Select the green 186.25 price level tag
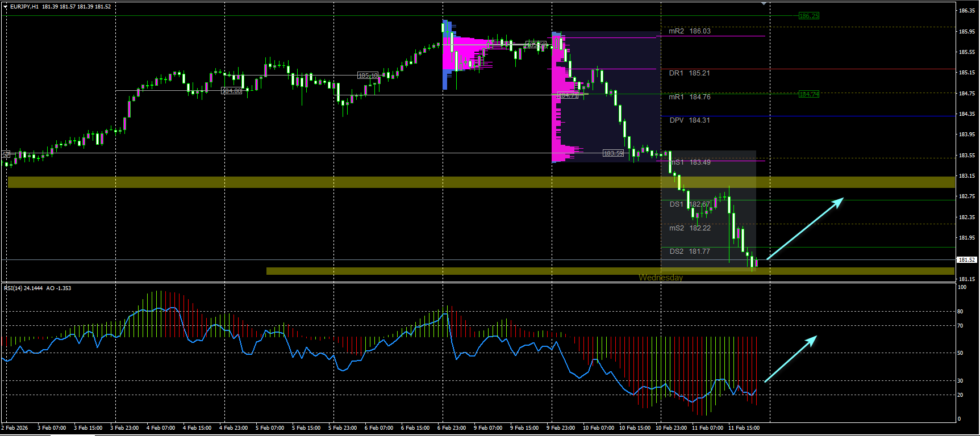 pos(808,16)
